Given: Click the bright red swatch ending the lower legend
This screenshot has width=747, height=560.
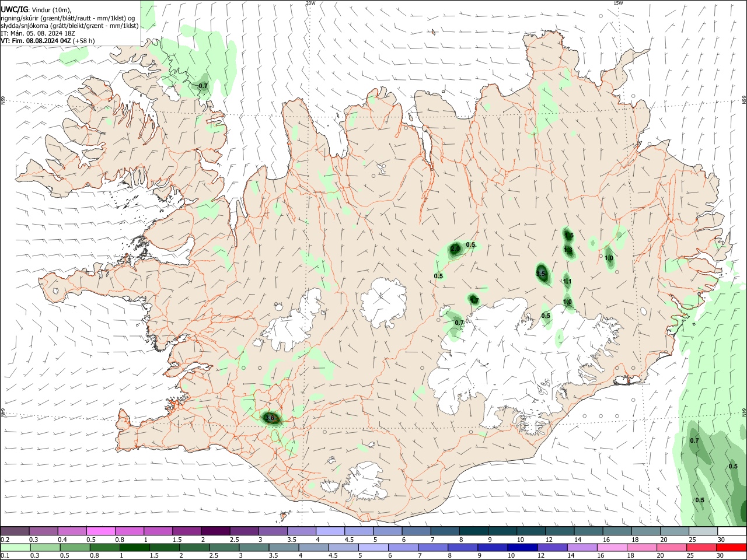Looking at the screenshot, I should [732, 548].
